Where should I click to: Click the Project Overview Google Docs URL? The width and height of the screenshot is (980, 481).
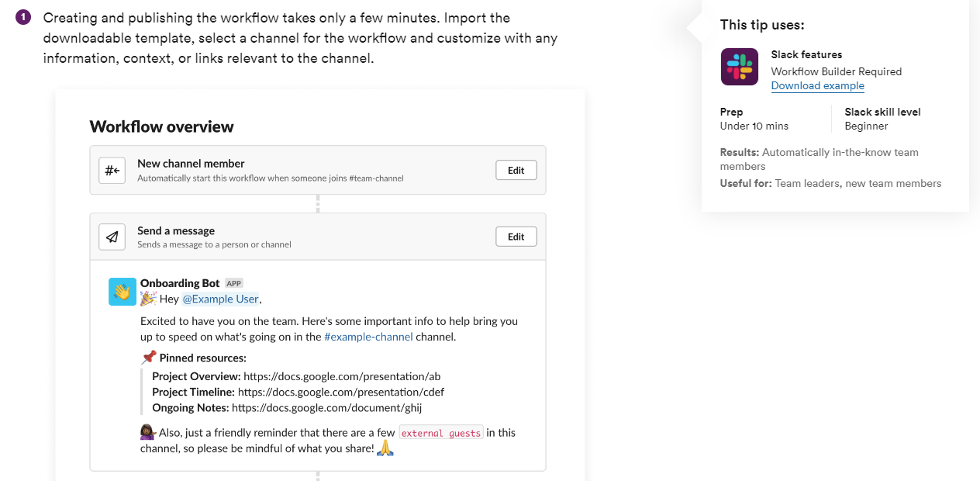pyautogui.click(x=342, y=376)
